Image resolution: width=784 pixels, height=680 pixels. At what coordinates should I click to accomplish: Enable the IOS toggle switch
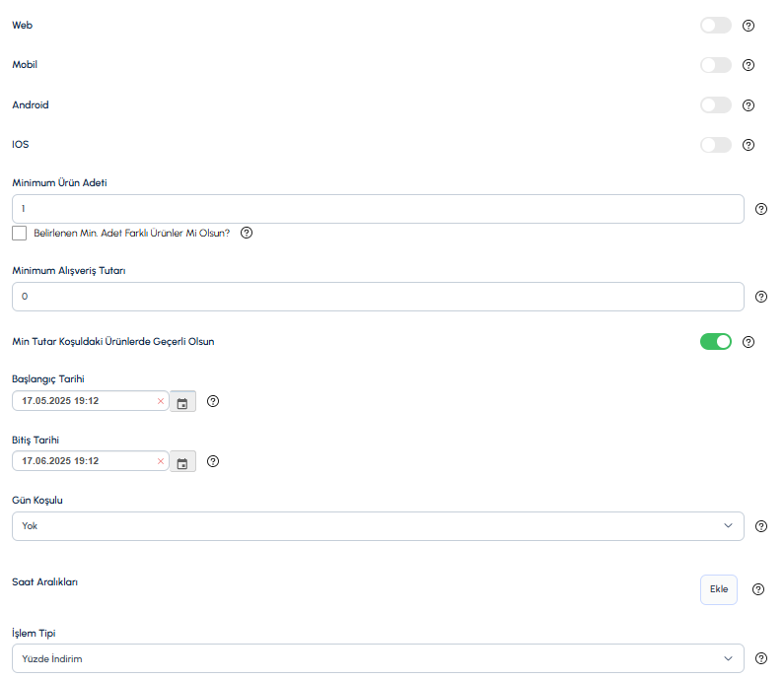pos(716,145)
